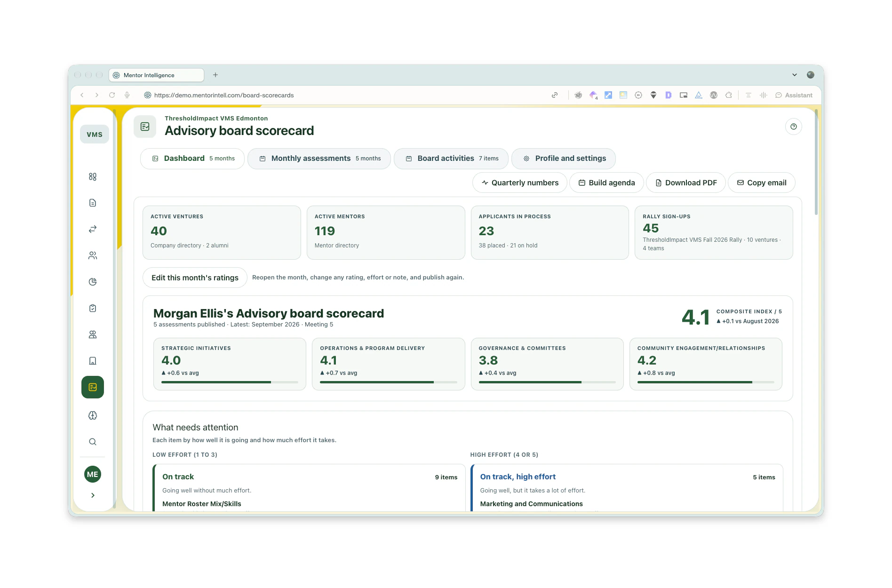Click the Rally Sign-ups card
The height and width of the screenshot is (588, 892).
point(714,232)
